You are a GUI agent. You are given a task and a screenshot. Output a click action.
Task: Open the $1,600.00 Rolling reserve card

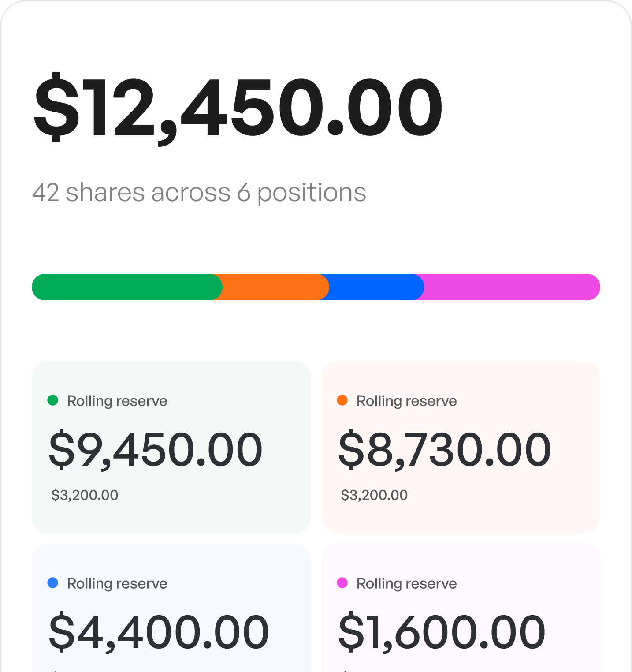461,608
